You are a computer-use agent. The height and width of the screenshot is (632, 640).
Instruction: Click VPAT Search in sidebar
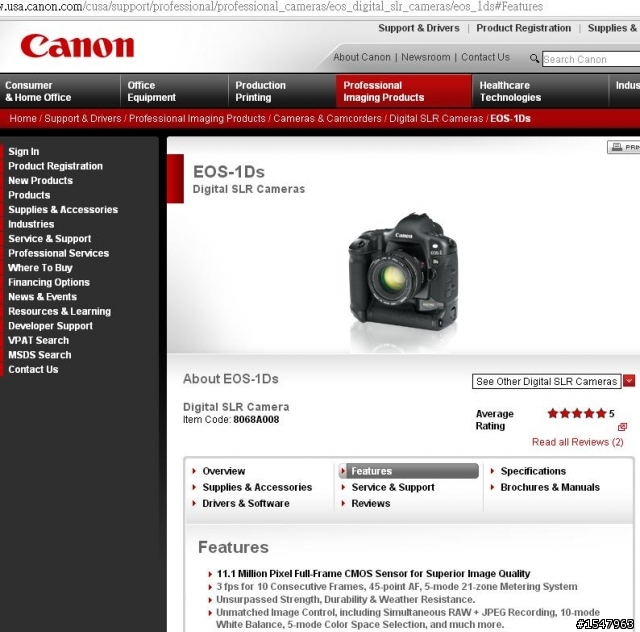pyautogui.click(x=38, y=340)
